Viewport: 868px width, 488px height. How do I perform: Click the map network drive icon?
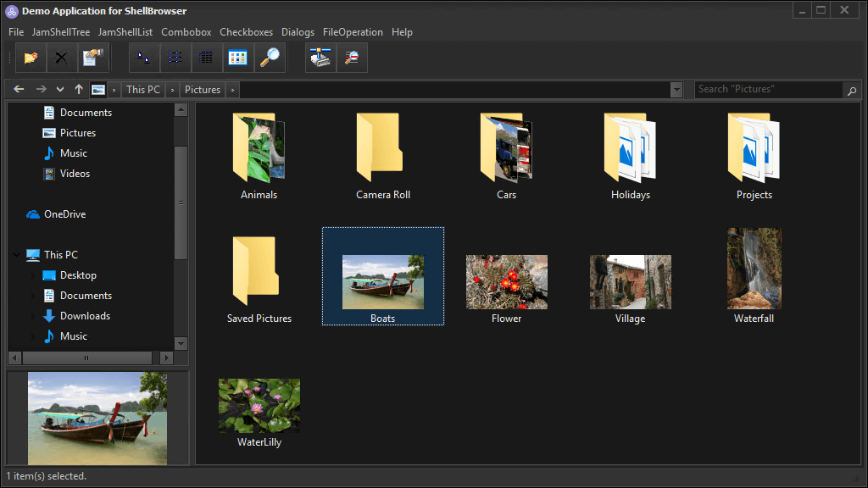tap(320, 58)
